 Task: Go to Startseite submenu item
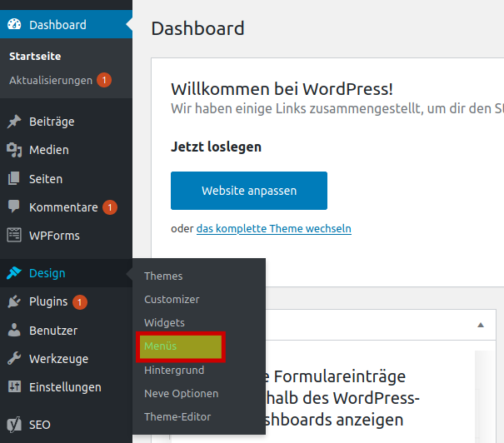(x=35, y=57)
